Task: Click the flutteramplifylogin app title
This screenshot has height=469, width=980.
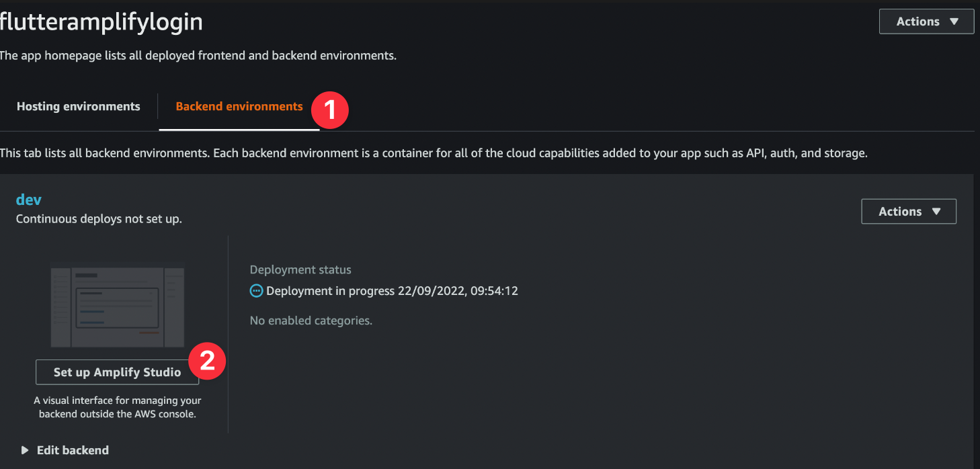Action: pyautogui.click(x=101, y=22)
